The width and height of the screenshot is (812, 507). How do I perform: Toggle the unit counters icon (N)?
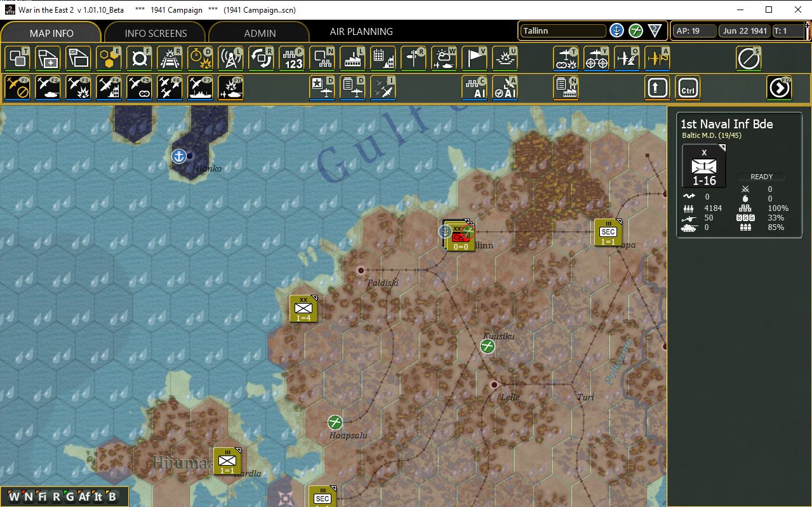coord(322,58)
